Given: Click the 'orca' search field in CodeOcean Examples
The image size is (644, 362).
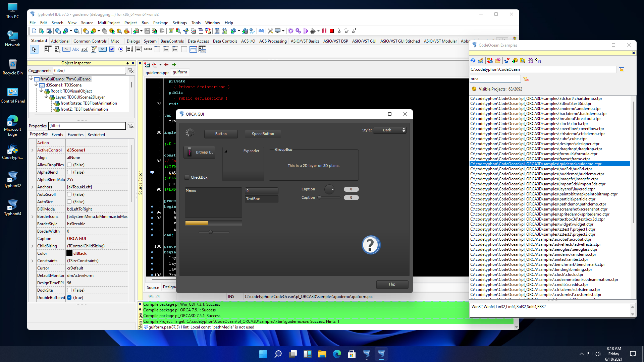Looking at the screenshot, I should pos(495,79).
